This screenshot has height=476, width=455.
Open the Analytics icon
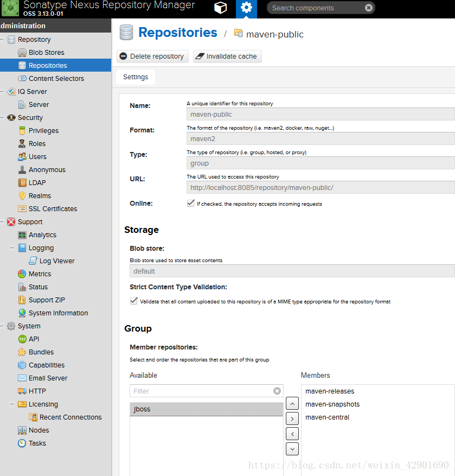point(22,235)
